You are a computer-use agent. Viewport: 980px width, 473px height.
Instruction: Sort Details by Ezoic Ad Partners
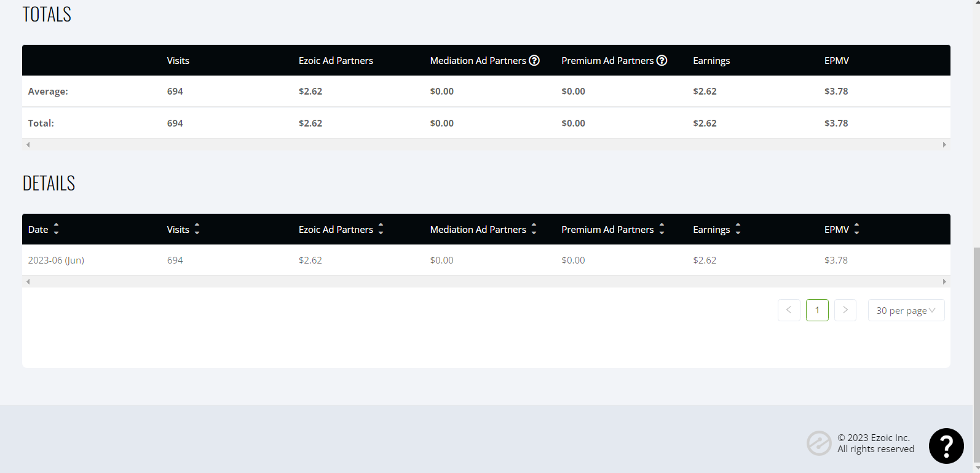pyautogui.click(x=381, y=229)
